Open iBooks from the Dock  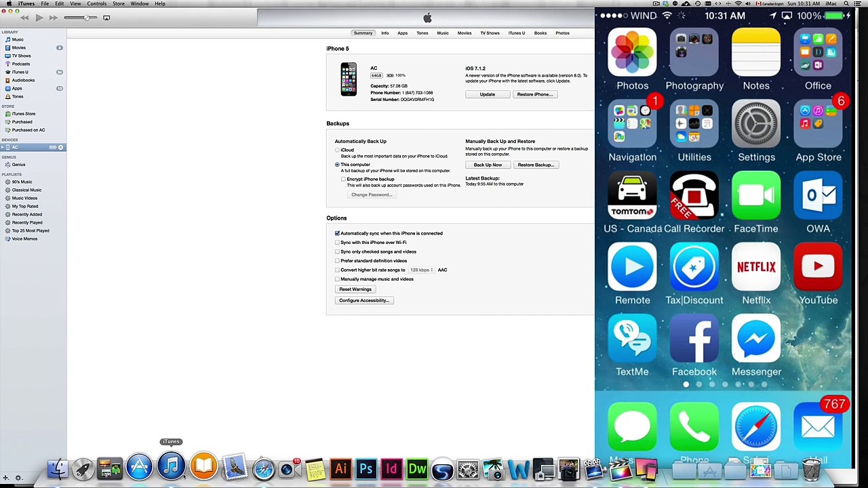click(203, 467)
